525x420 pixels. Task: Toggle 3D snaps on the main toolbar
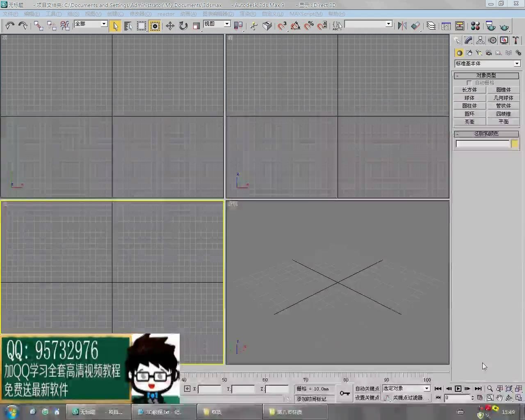coord(282,26)
